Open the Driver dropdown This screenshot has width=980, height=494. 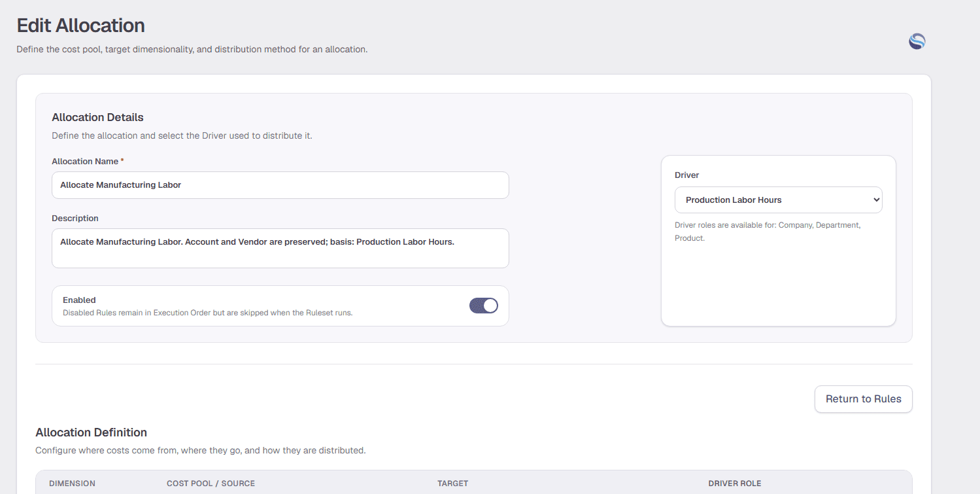tap(778, 200)
